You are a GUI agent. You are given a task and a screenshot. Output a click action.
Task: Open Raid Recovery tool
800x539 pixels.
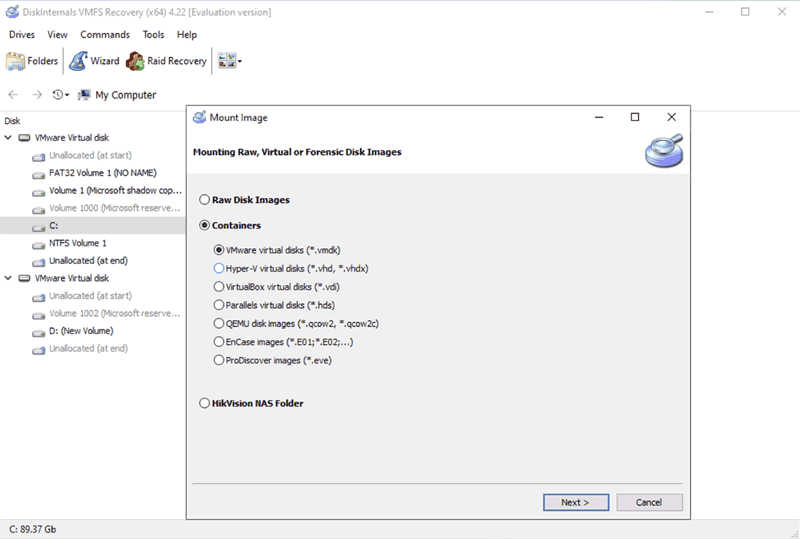pos(166,61)
